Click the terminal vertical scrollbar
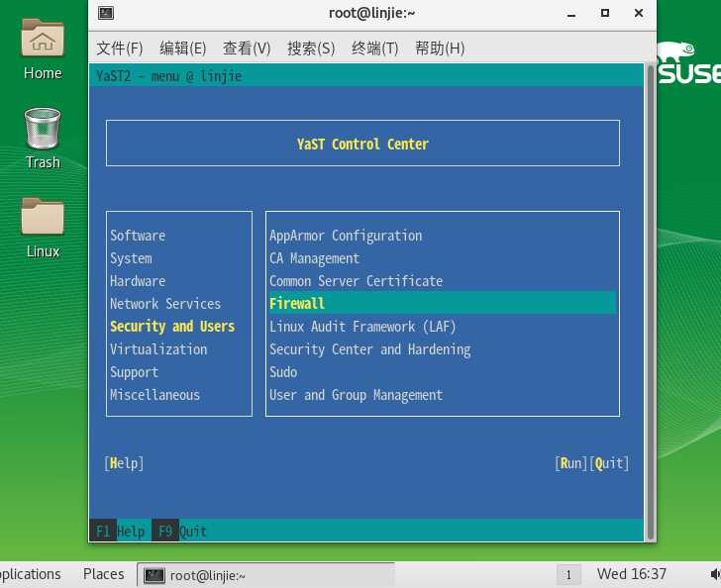 (x=650, y=304)
